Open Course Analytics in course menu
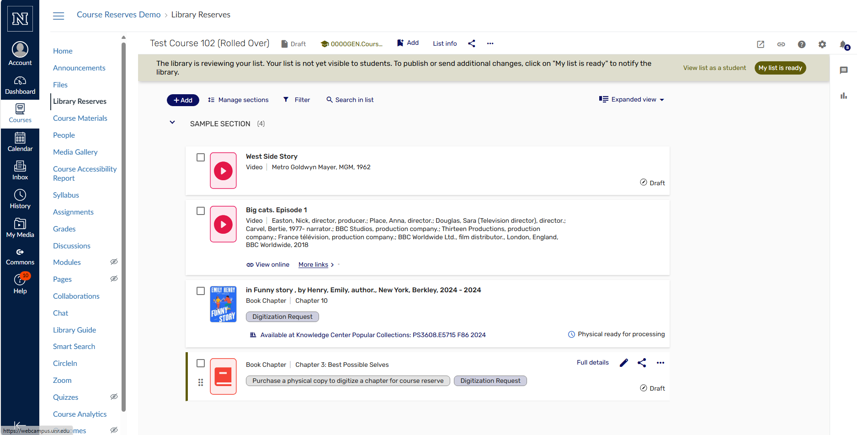 80,414
